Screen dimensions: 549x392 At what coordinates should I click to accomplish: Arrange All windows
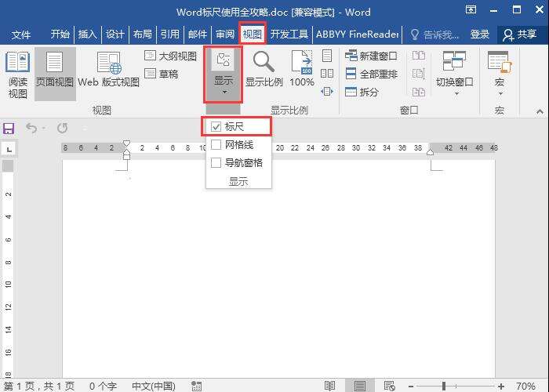pyautogui.click(x=371, y=74)
